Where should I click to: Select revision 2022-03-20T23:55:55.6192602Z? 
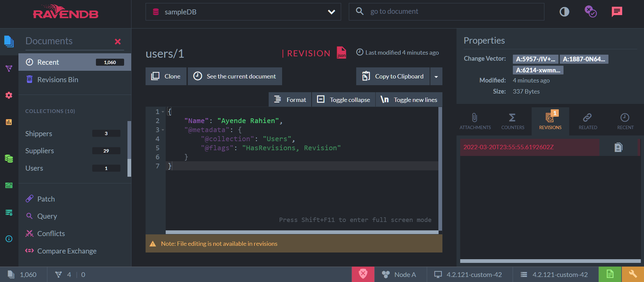click(530, 147)
